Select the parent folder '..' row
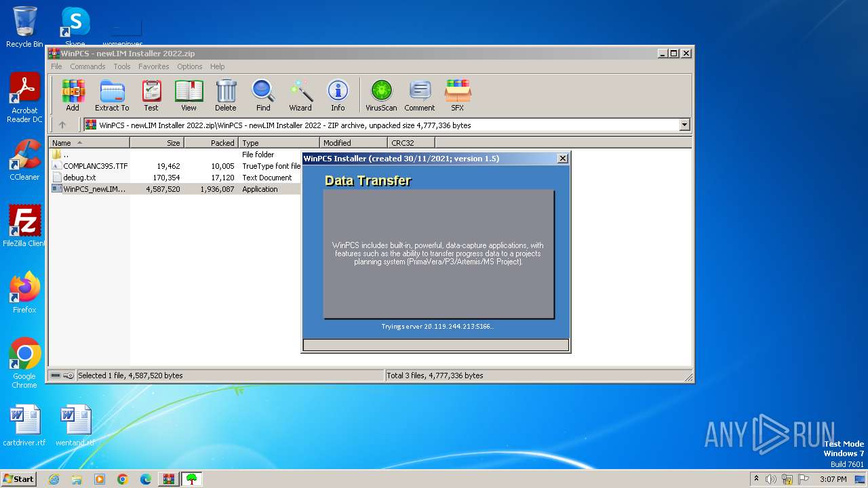The height and width of the screenshot is (488, 868). [175, 155]
